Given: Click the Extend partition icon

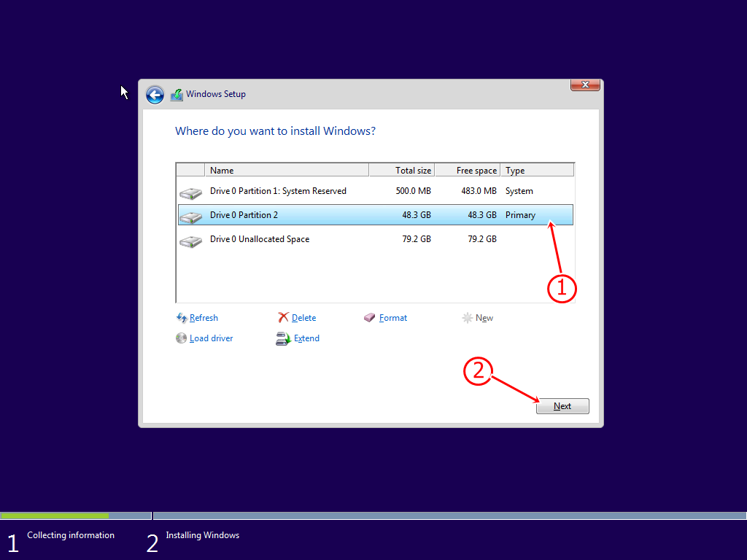Looking at the screenshot, I should click(282, 338).
